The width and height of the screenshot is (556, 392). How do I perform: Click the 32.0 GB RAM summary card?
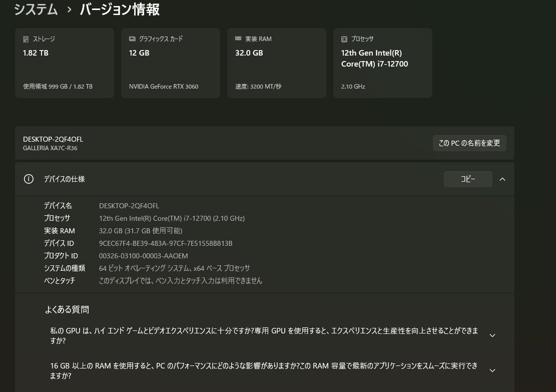[x=276, y=63]
